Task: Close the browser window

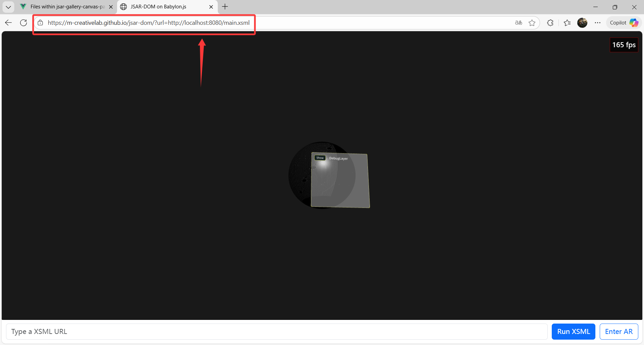Action: coord(634,7)
